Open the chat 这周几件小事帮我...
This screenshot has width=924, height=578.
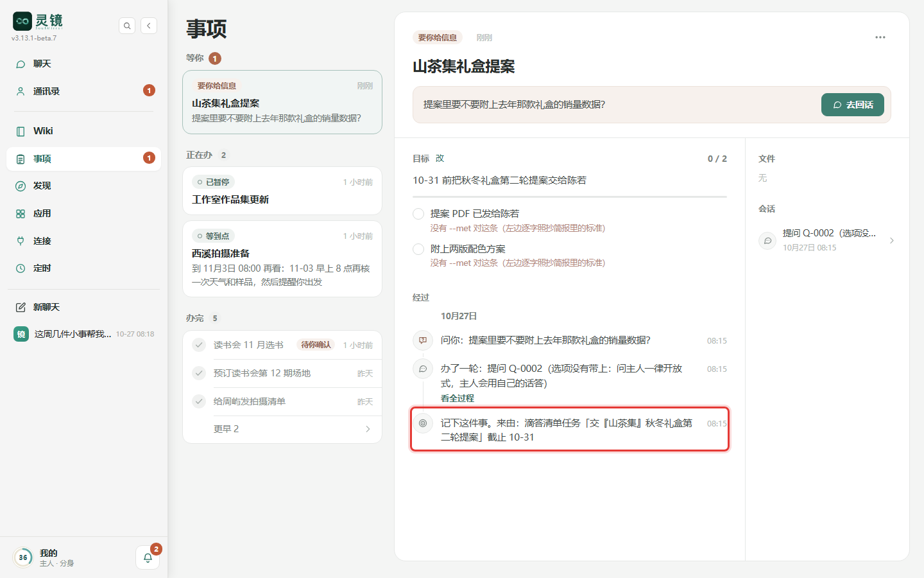click(83, 334)
